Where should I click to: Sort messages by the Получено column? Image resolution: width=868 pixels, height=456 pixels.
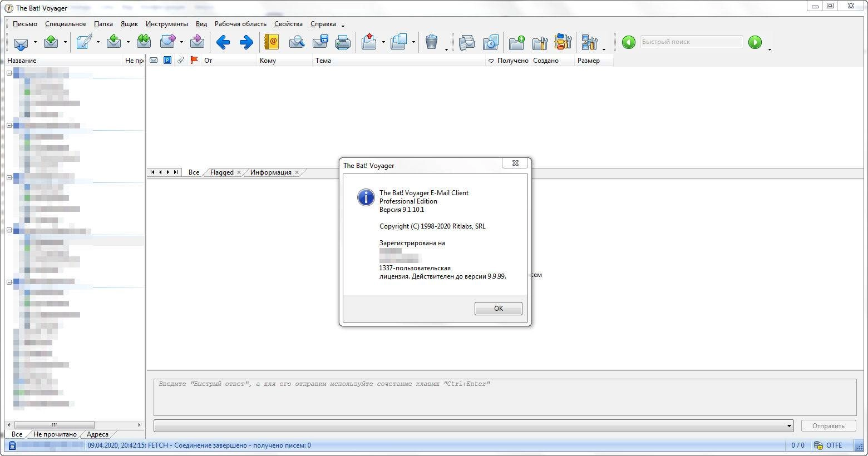click(507, 61)
